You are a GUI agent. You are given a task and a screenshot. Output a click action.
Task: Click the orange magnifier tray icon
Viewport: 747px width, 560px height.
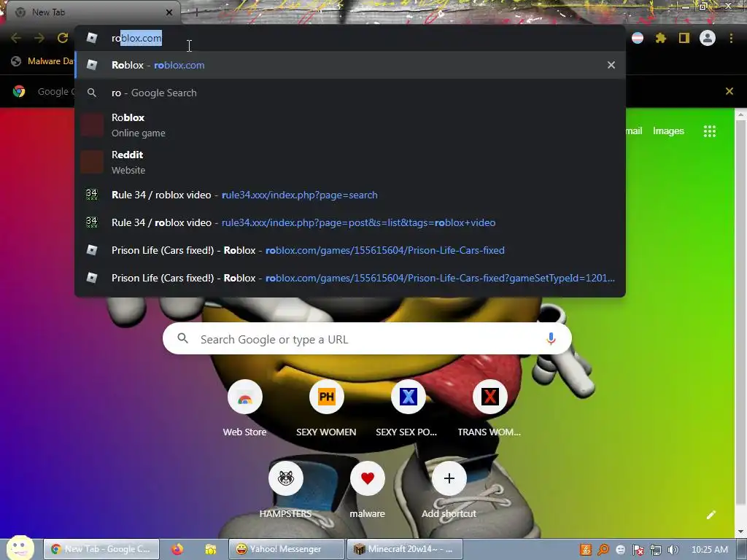(x=603, y=550)
